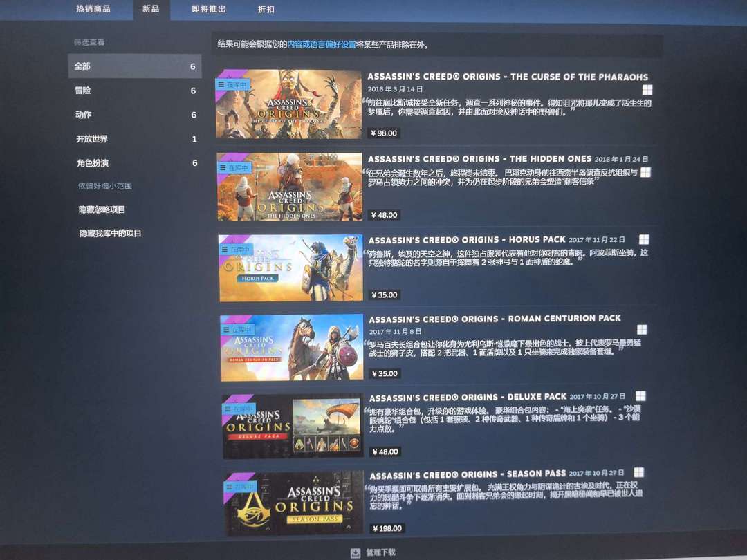The height and width of the screenshot is (560, 747).
Task: Open Horus Pack cover image
Action: [x=290, y=268]
